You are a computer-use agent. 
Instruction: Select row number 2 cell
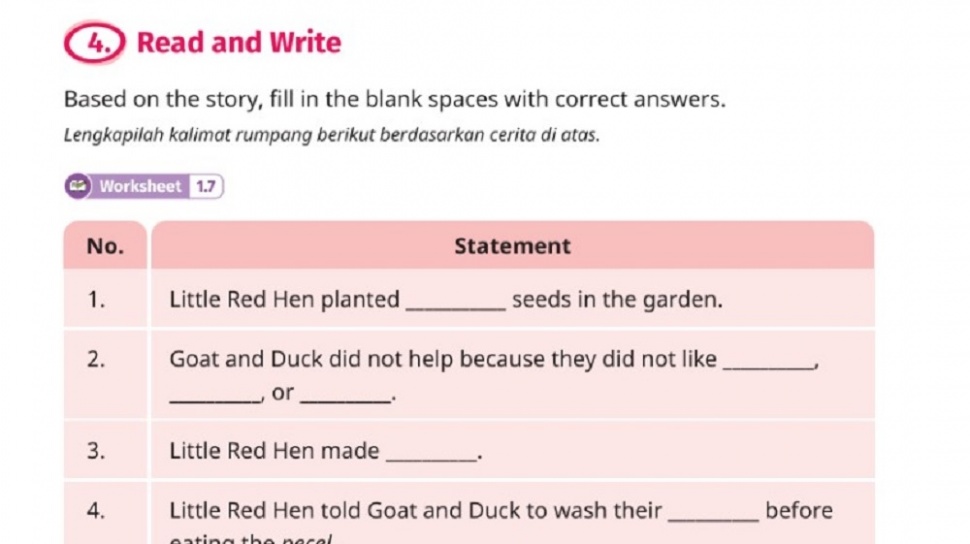[x=97, y=360]
